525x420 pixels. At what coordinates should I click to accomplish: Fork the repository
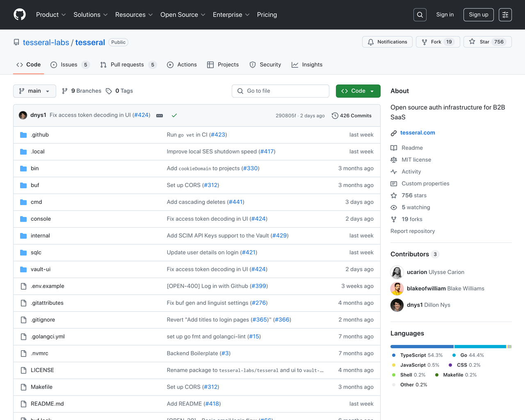(438, 42)
